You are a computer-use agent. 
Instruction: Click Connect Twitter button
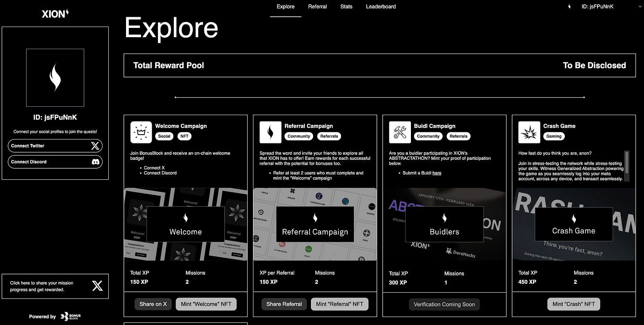click(x=55, y=146)
